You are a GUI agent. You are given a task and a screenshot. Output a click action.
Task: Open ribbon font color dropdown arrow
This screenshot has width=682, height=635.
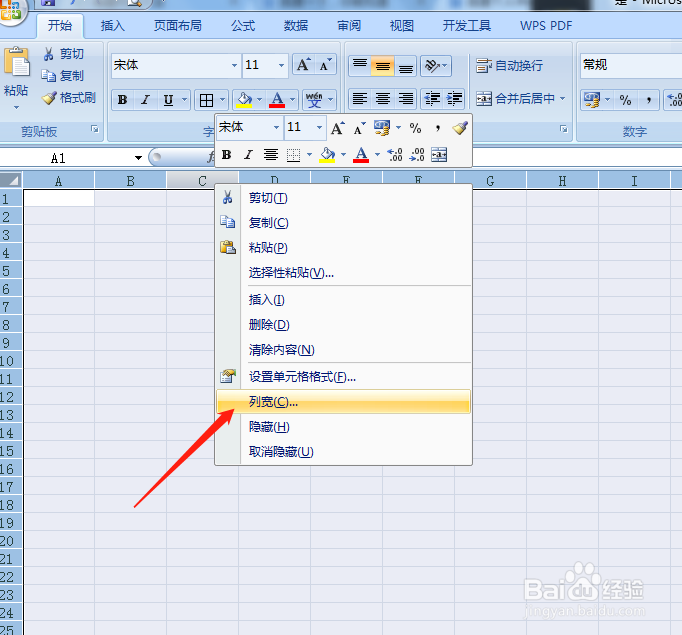click(x=293, y=100)
